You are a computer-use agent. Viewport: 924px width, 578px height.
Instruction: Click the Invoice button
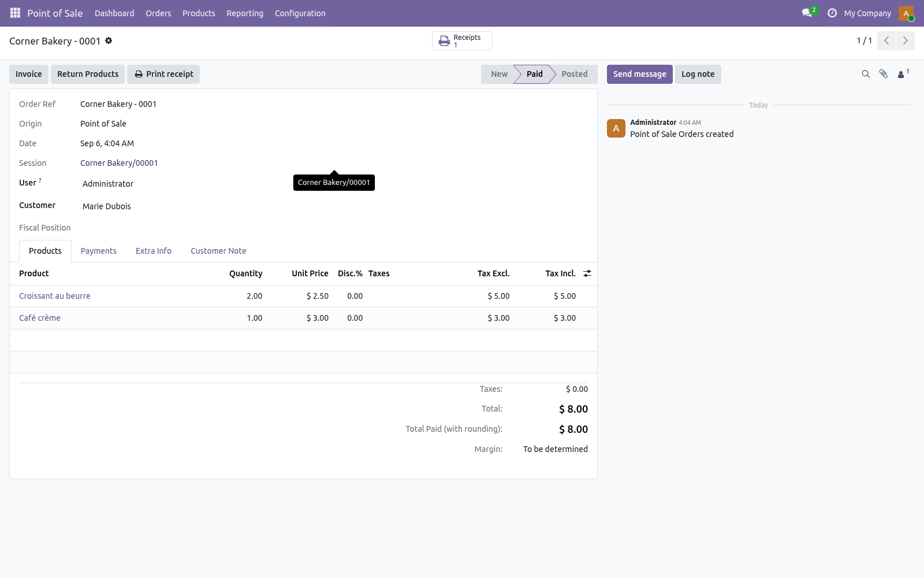[29, 74]
